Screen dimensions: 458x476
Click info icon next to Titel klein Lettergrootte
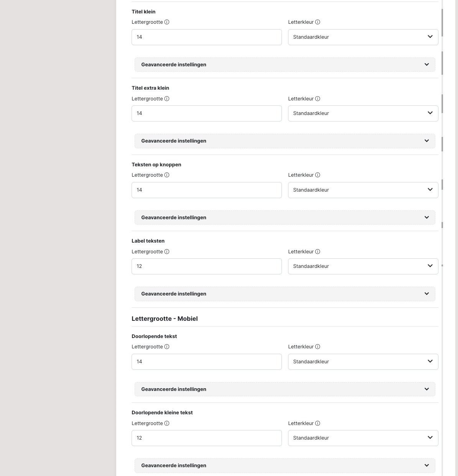point(167,22)
